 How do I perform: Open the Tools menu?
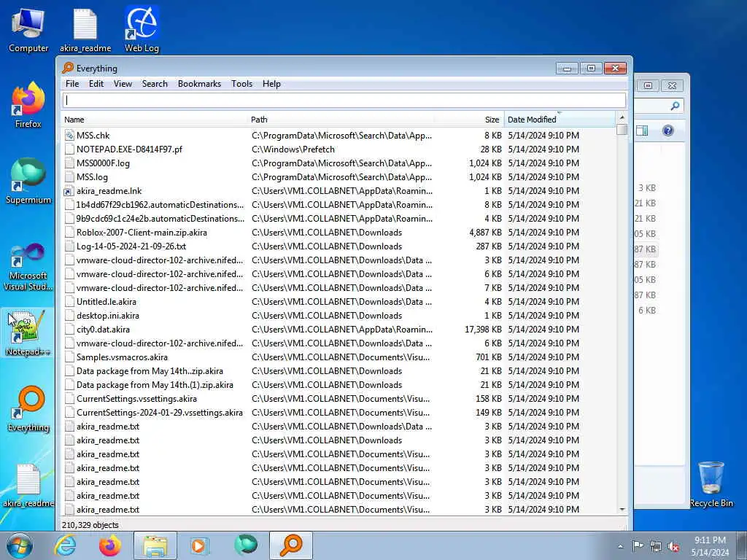[241, 84]
